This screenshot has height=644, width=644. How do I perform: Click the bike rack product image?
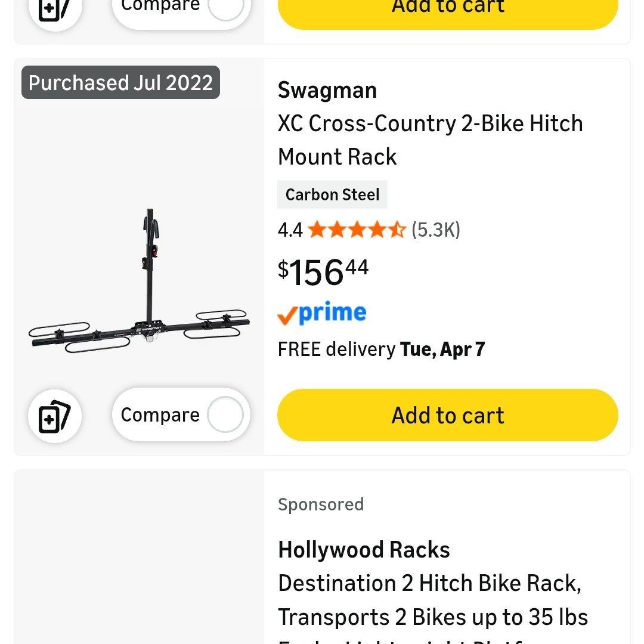click(x=139, y=274)
